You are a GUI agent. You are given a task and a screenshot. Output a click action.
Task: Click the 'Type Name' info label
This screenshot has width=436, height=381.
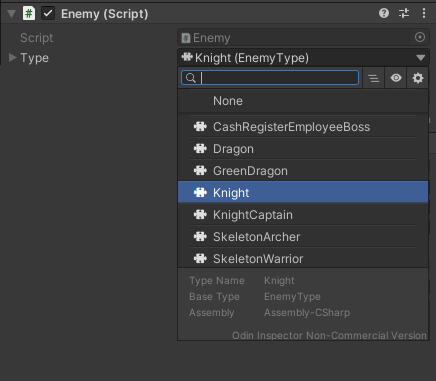pos(217,281)
